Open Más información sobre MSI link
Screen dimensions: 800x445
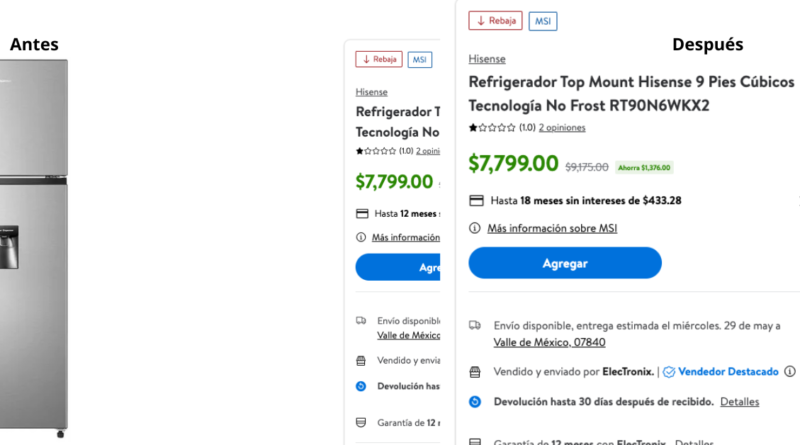tap(552, 228)
